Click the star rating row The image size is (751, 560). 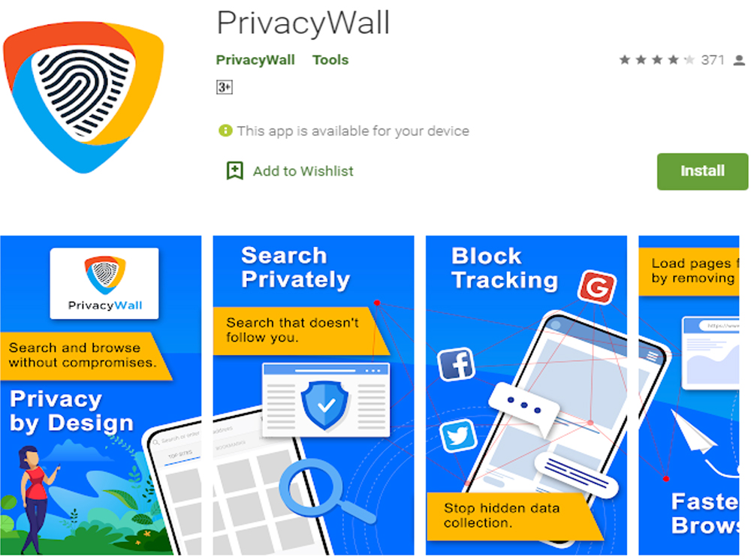656,60
